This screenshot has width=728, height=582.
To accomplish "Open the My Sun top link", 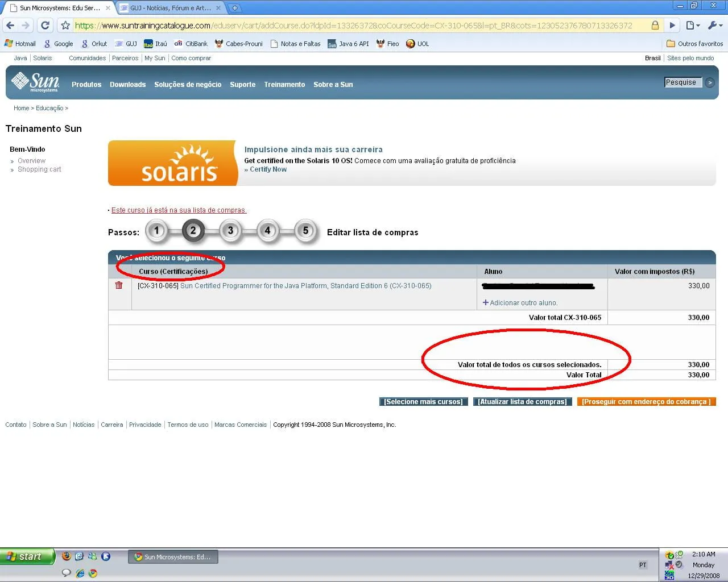I will [155, 58].
